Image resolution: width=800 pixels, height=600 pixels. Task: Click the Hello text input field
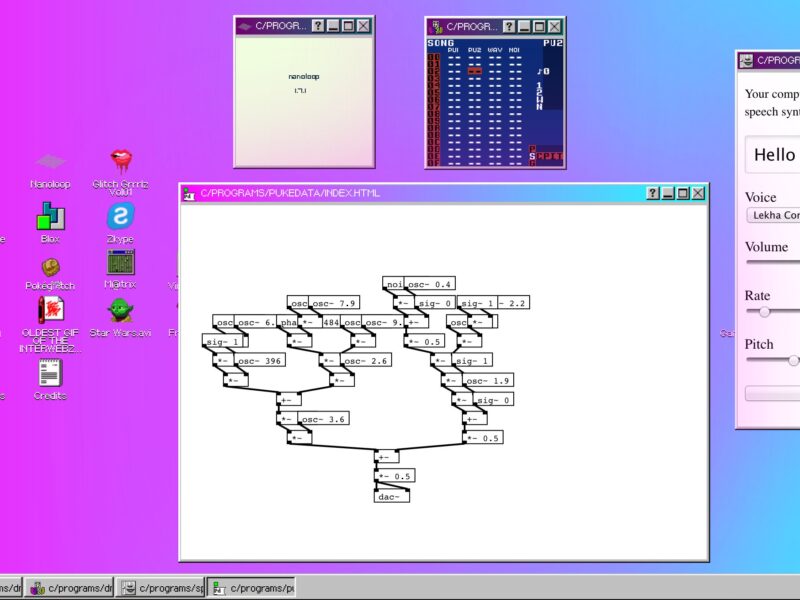click(x=773, y=155)
